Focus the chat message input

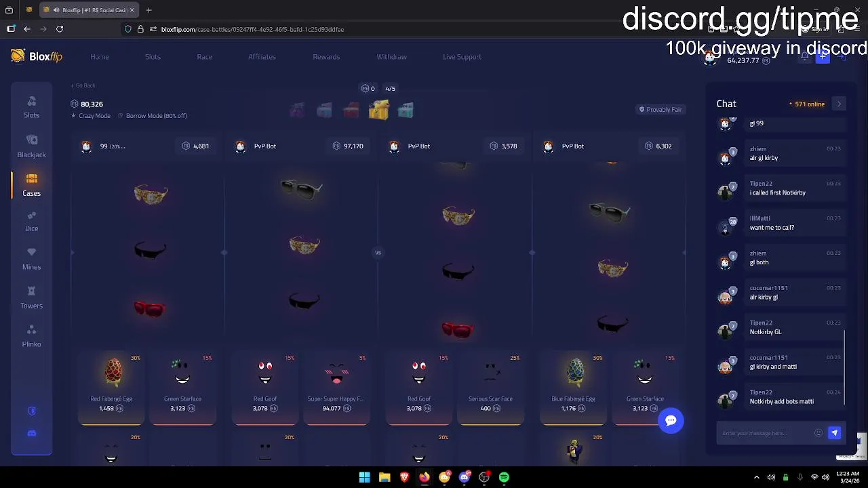pyautogui.click(x=766, y=433)
